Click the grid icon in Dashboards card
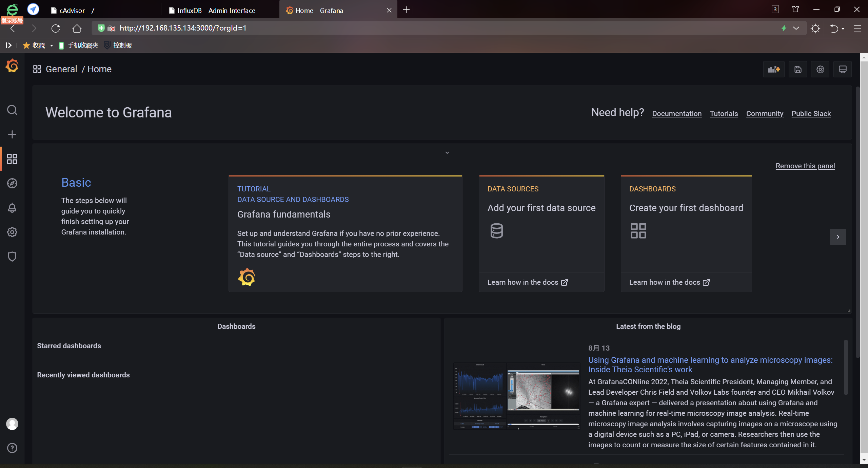Screen dimensions: 868x468 pyautogui.click(x=638, y=231)
